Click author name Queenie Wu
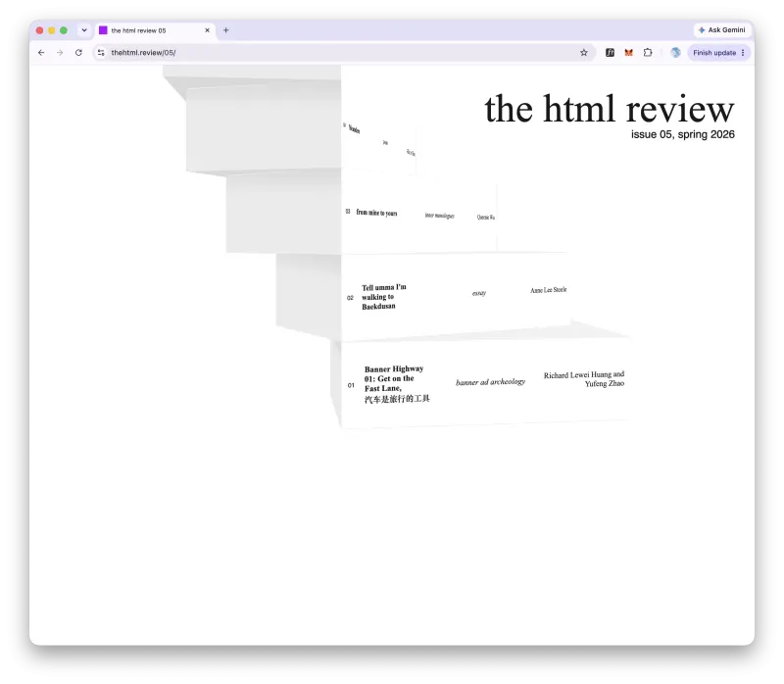Viewport: 784px width, 684px height. coord(485,217)
